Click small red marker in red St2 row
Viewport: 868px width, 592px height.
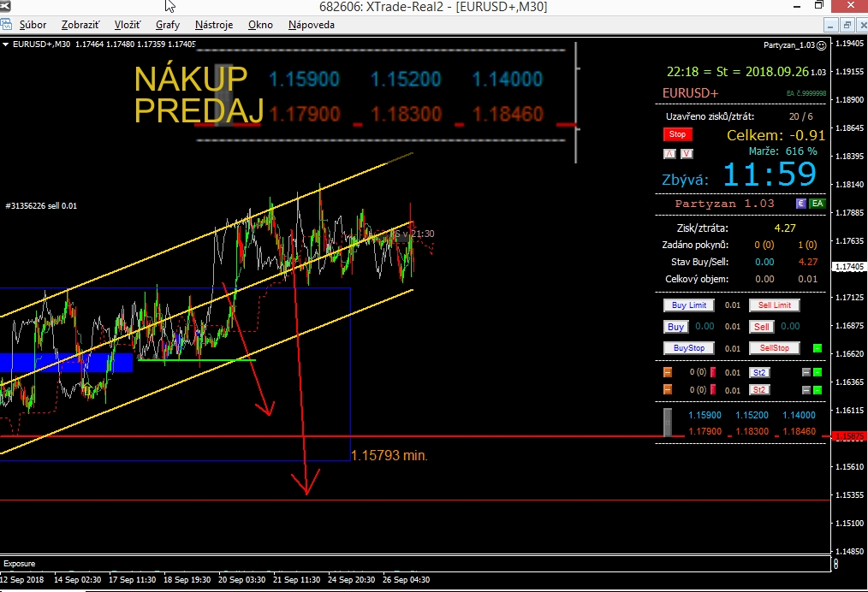[x=713, y=389]
